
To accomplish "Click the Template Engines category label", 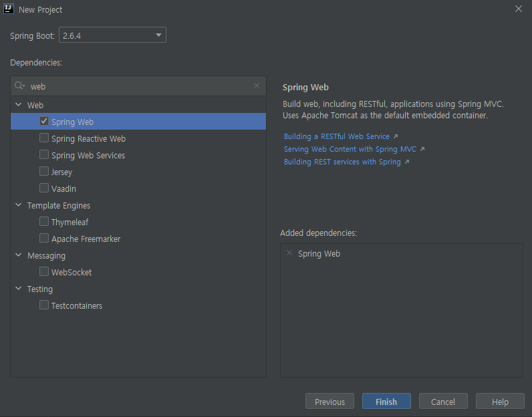I will coord(59,206).
